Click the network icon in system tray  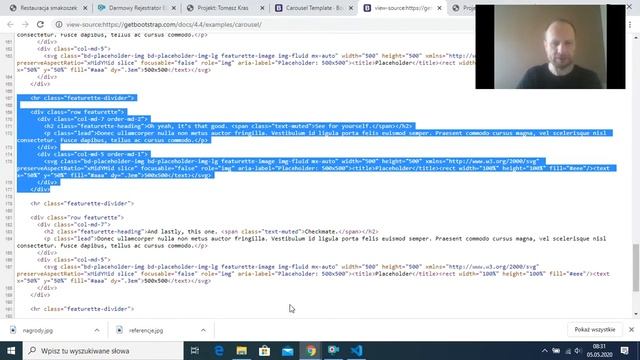(568, 351)
